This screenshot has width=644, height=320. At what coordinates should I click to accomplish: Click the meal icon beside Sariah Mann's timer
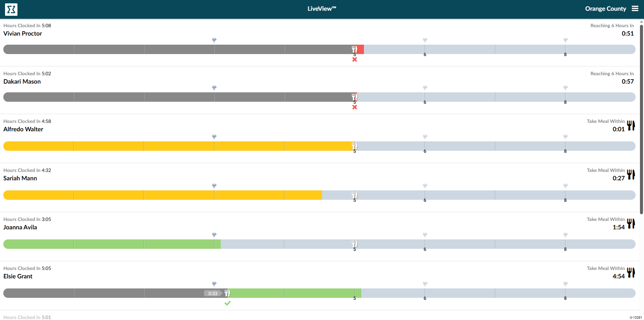pos(631,175)
